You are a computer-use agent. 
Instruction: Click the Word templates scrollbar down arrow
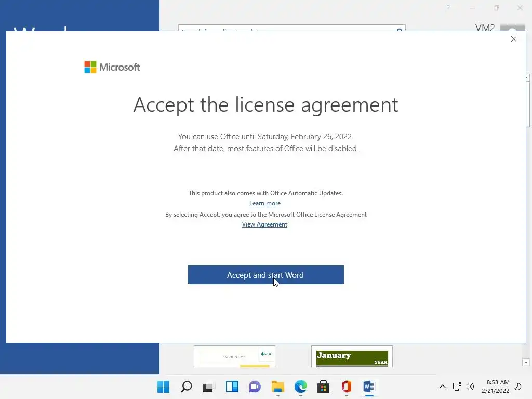click(x=526, y=362)
